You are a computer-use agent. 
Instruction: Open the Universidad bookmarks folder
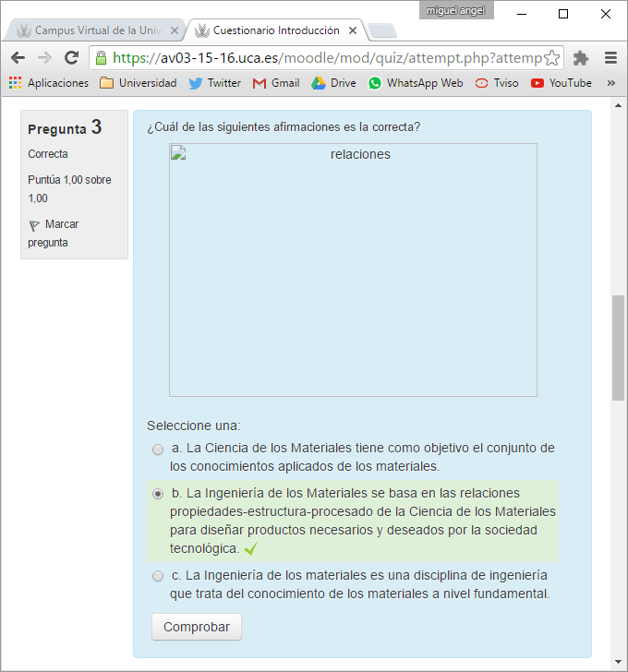pos(138,83)
